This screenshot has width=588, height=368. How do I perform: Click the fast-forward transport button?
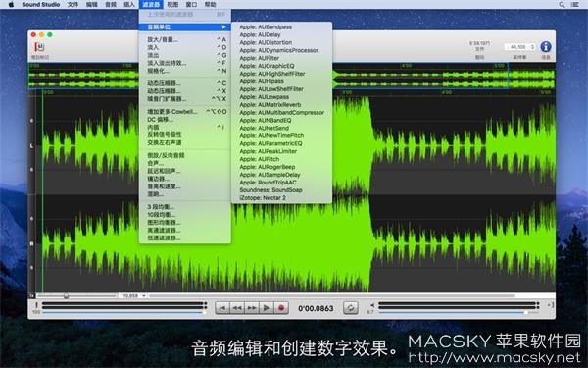pos(252,308)
